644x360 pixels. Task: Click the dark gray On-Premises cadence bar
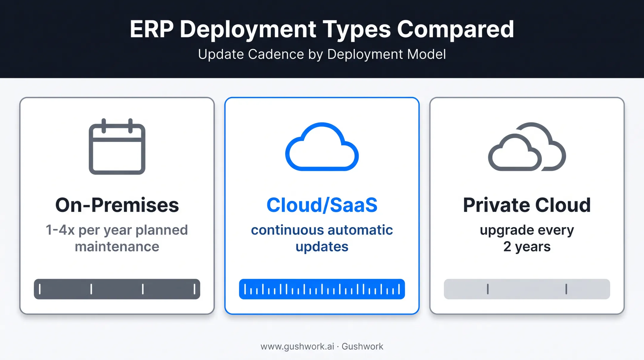[117, 289]
